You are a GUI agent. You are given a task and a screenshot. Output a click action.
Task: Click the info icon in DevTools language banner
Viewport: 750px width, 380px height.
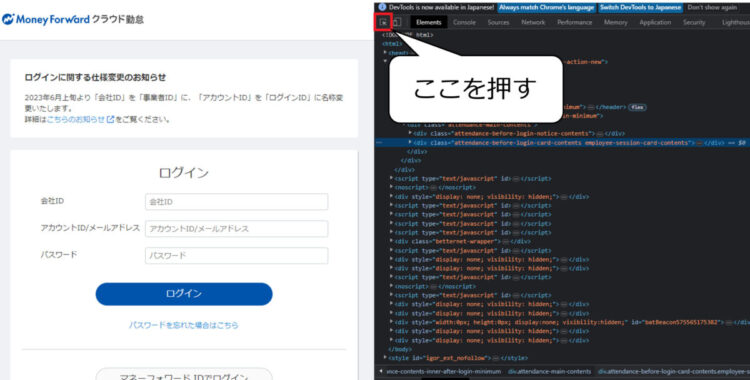(382, 7)
